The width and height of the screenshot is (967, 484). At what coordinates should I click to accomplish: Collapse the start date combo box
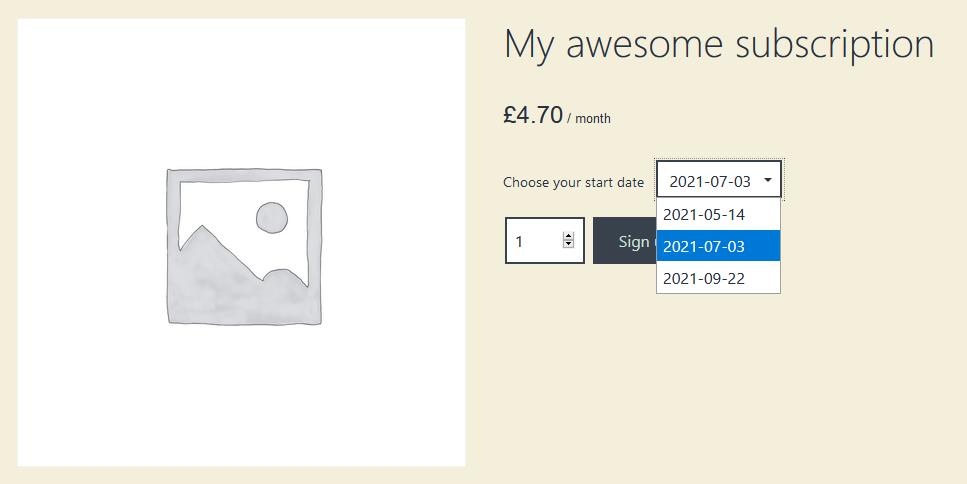tap(719, 180)
